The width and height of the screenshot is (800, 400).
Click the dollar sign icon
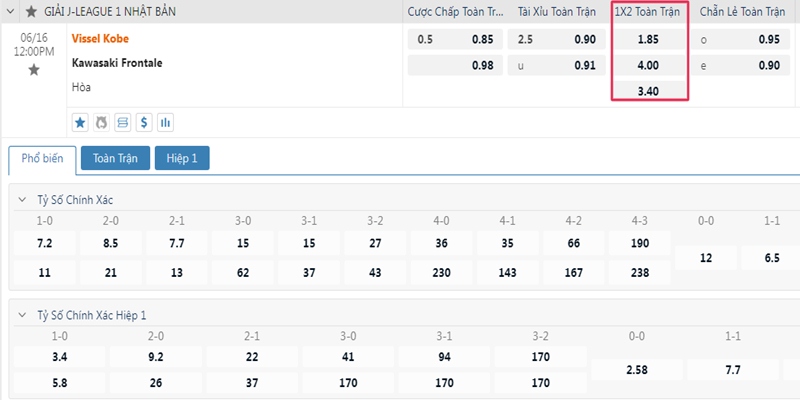(144, 122)
